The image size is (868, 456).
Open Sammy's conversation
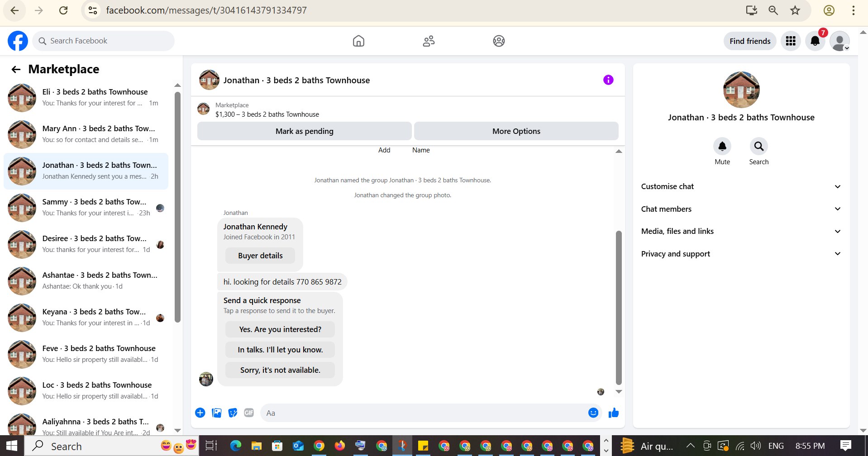pos(86,208)
